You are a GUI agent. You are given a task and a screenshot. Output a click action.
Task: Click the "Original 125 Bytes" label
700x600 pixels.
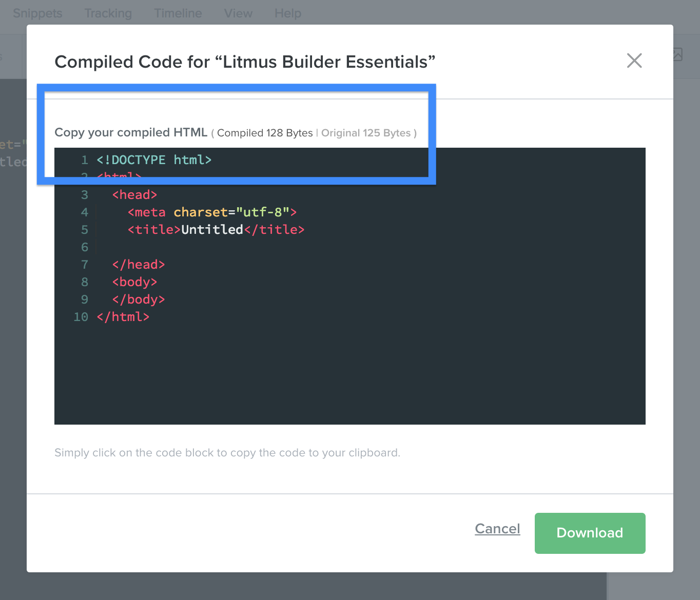point(366,133)
